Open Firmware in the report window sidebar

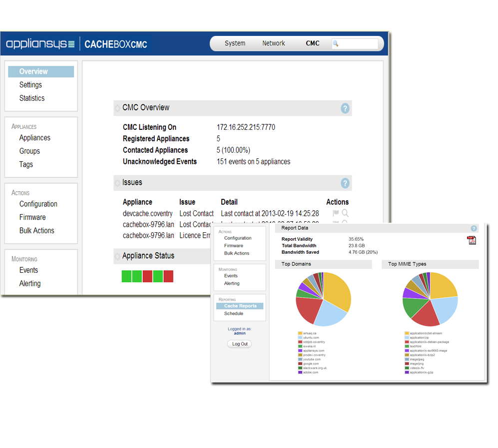(x=233, y=246)
